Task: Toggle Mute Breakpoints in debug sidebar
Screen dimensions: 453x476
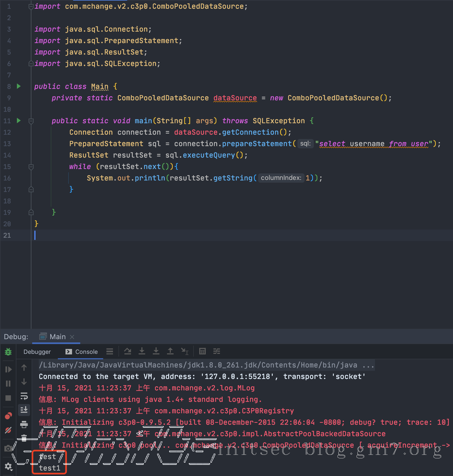Action: pos(8,430)
